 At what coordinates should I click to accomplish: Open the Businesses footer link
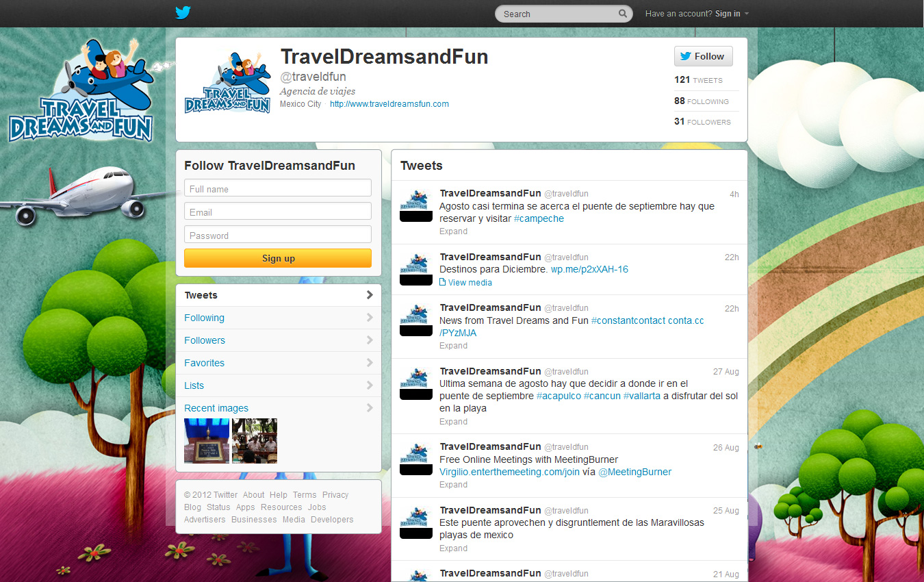(x=254, y=520)
